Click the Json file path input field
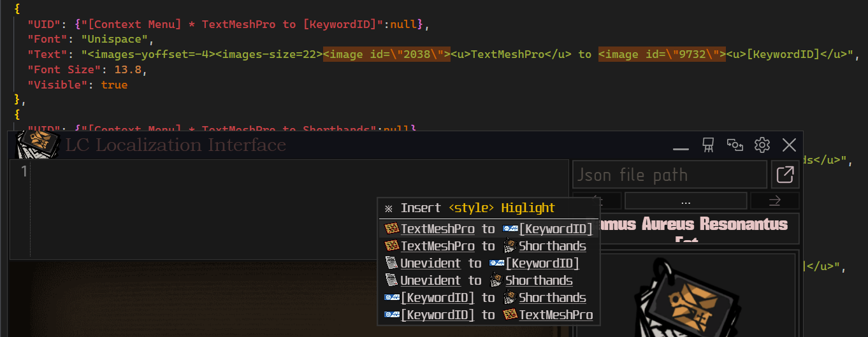Screen dimensions: 868x337 pyautogui.click(x=669, y=175)
